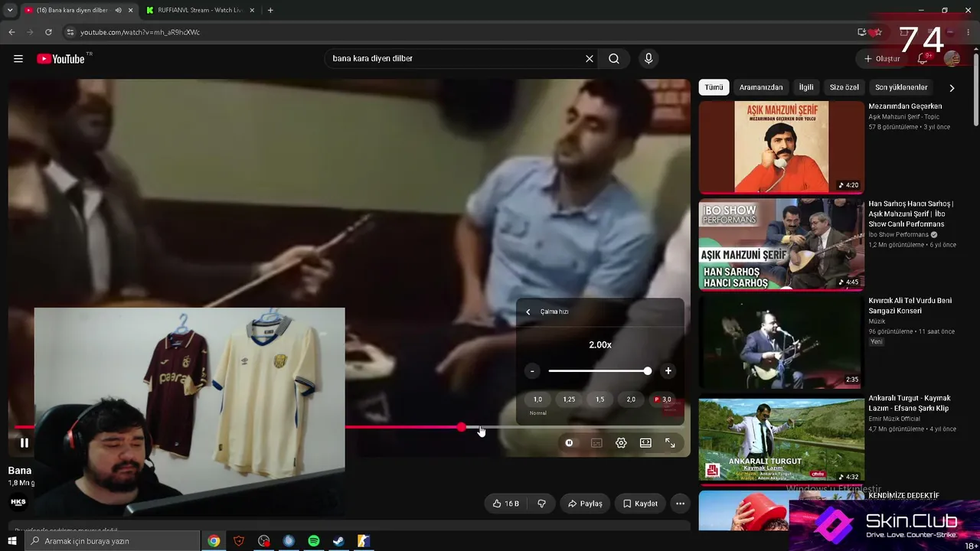Enter fullscreen mode

pos(670,442)
